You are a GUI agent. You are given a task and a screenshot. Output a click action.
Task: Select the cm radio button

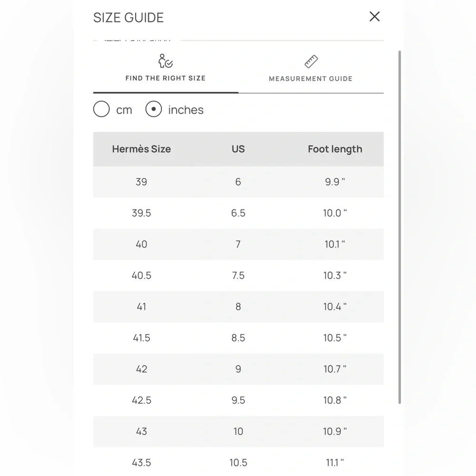101,109
